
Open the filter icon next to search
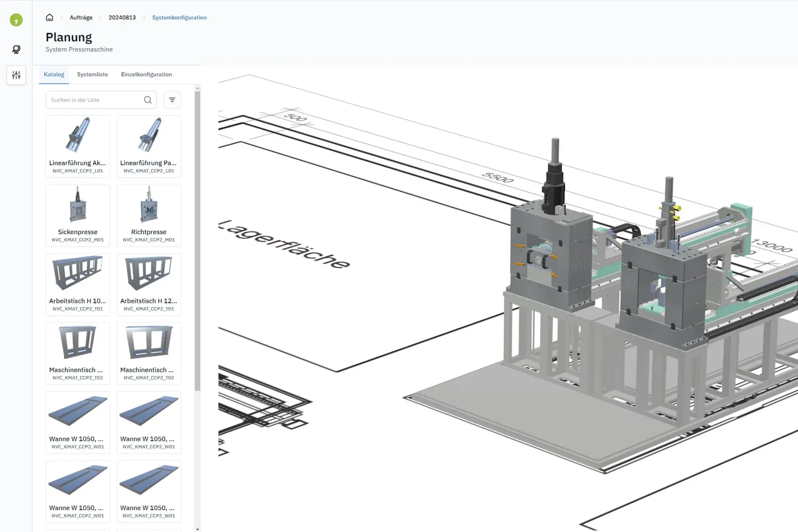point(172,100)
